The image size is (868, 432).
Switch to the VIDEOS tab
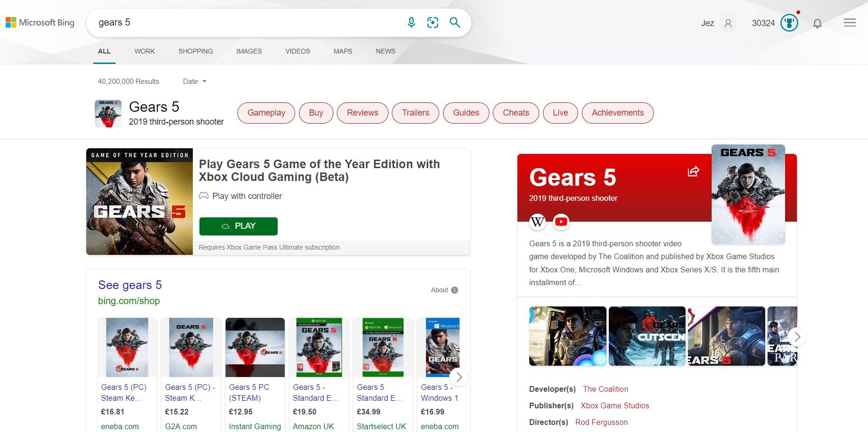[x=298, y=51]
